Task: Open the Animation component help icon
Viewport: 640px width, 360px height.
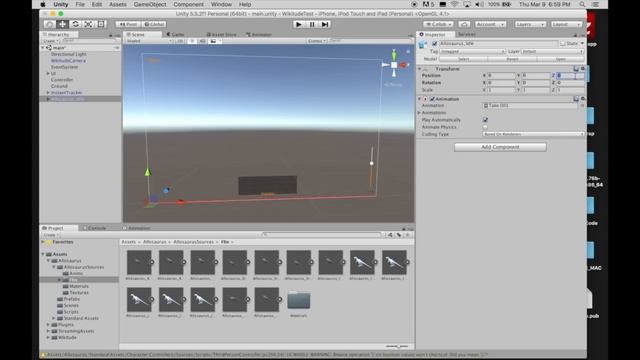Action: tap(576, 99)
